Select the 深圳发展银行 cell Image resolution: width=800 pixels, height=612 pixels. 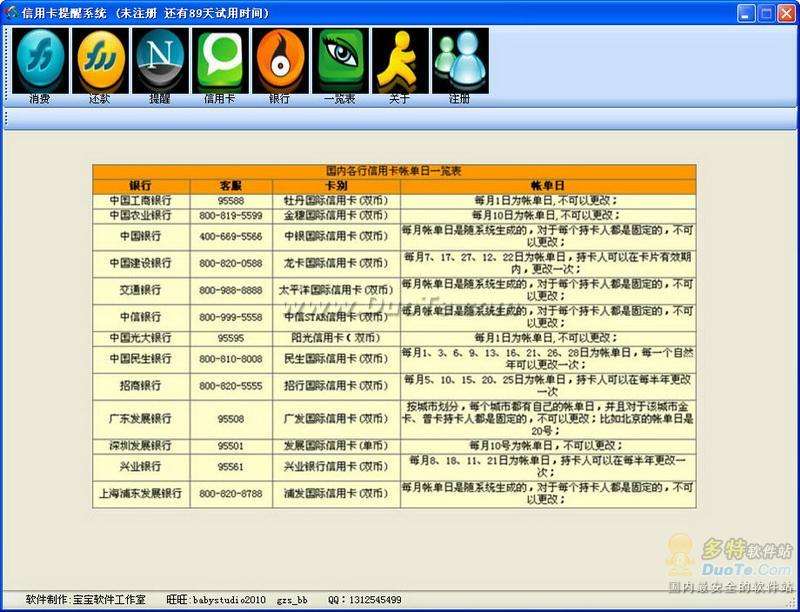[x=141, y=446]
